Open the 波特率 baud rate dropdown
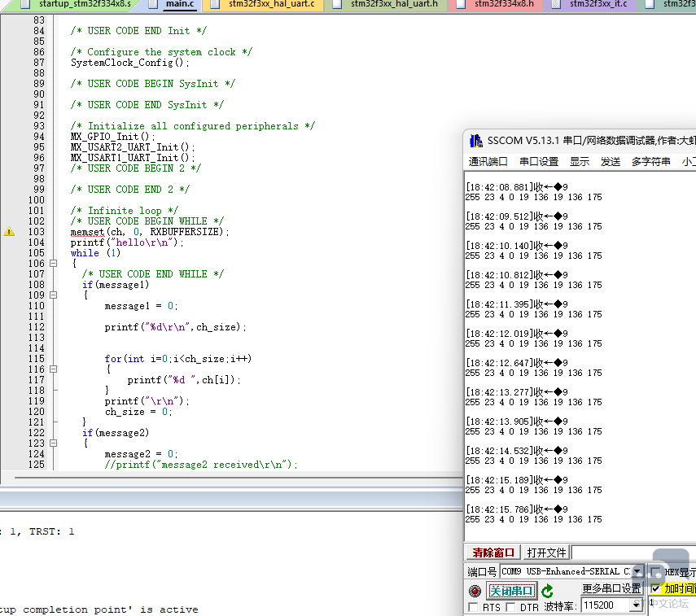This screenshot has width=696, height=616. tap(636, 606)
